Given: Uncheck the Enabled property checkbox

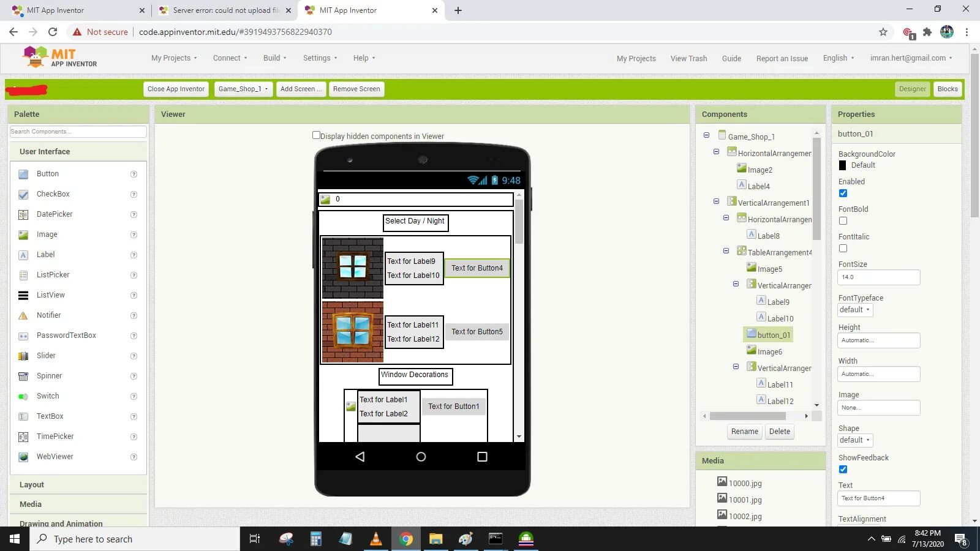Looking at the screenshot, I should [x=843, y=193].
